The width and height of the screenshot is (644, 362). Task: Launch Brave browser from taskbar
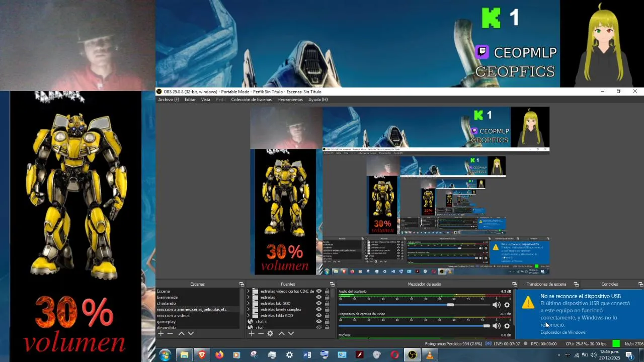(202, 355)
